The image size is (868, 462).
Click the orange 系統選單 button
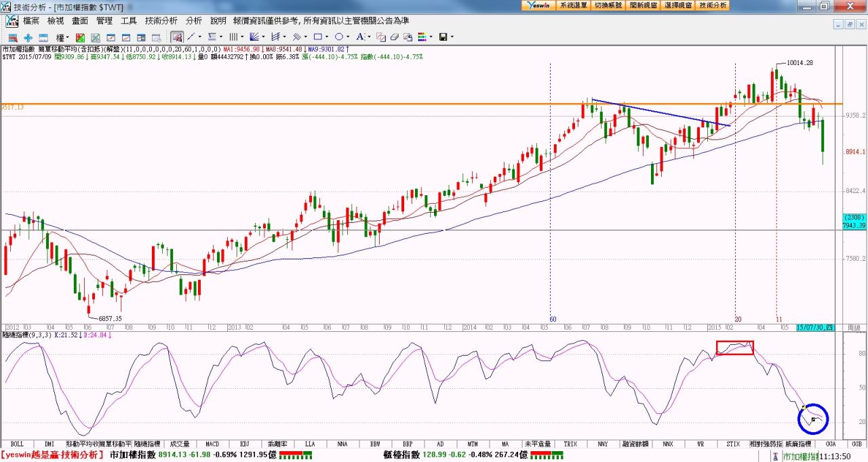(574, 5)
